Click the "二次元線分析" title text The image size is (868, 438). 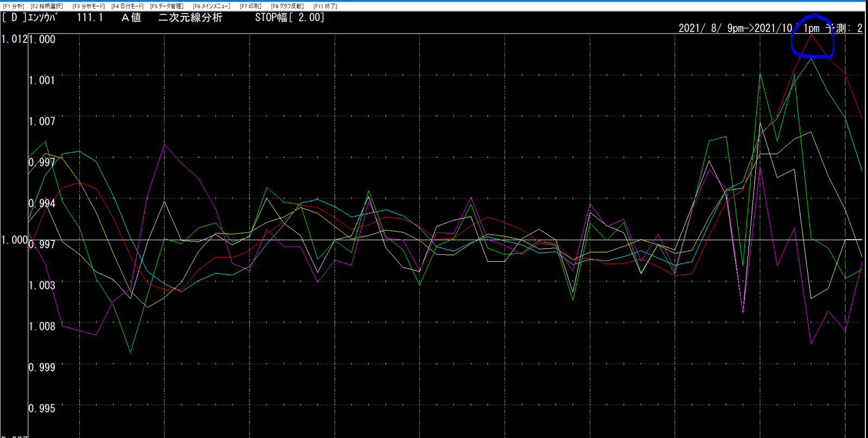[190, 17]
